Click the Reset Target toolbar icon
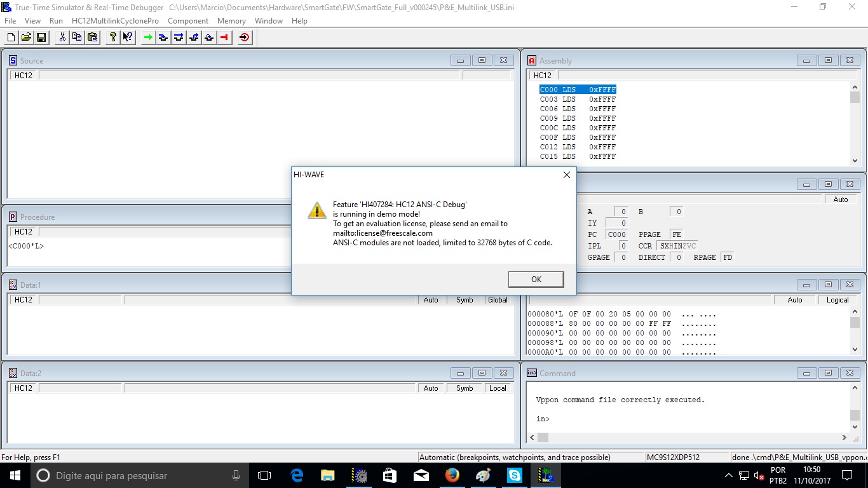This screenshot has width=868, height=488. [x=245, y=37]
